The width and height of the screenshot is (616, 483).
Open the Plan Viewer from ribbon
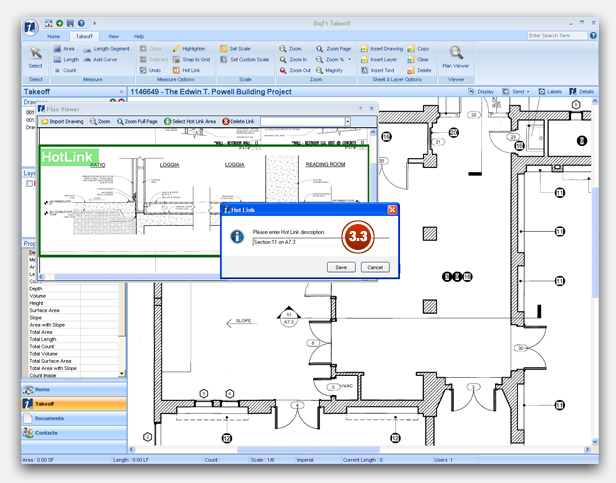456,57
